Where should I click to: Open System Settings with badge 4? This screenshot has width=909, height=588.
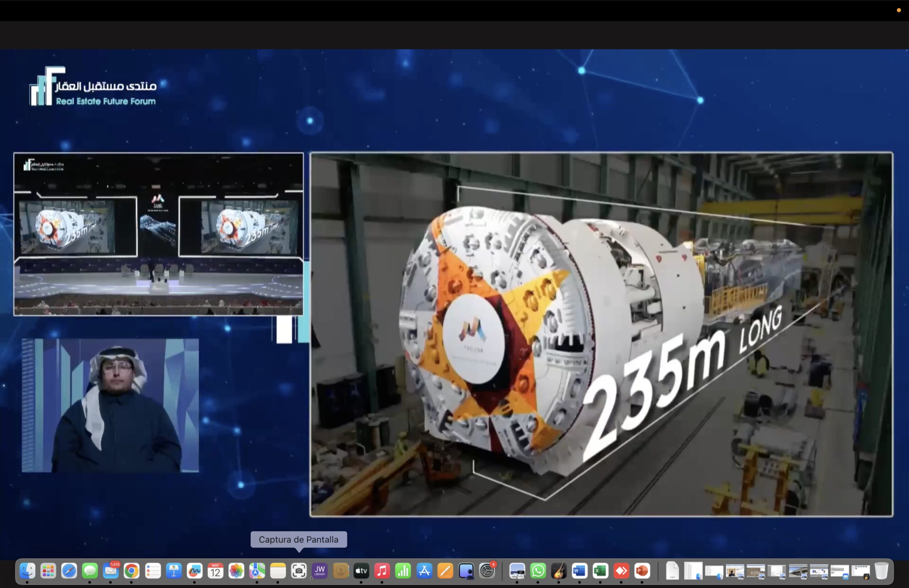click(x=487, y=571)
